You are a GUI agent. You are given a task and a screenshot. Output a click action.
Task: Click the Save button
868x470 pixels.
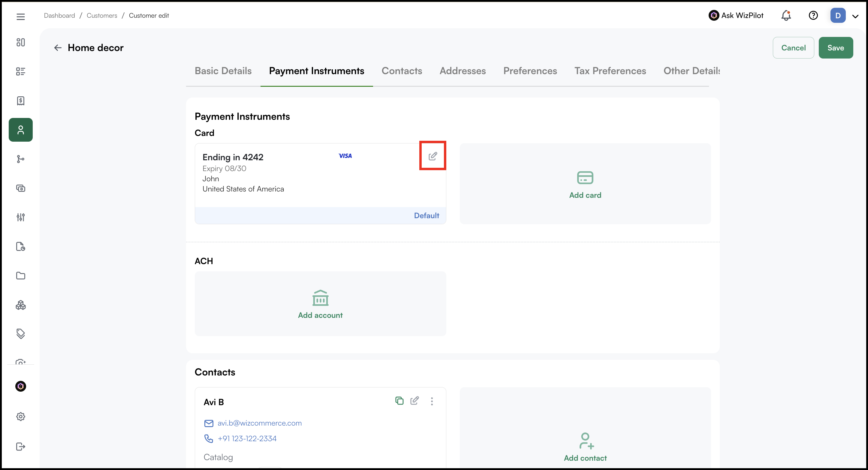836,48
